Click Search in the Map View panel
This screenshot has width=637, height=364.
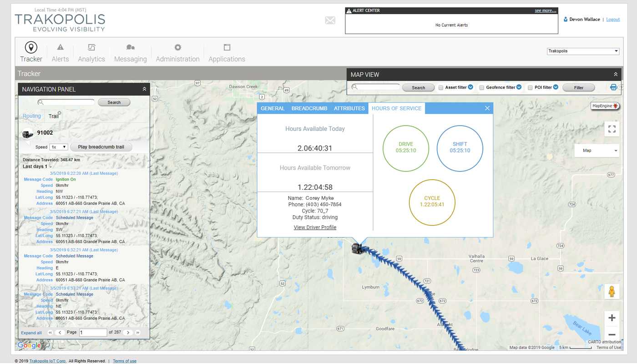tap(419, 88)
